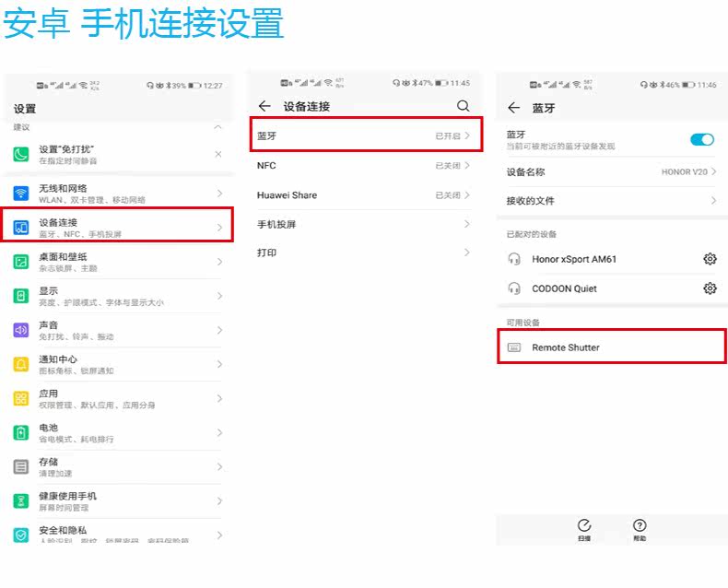Screen dimensions: 728x588
Task: Tap headphone icon beside Honor xSport AM61
Action: [x=514, y=259]
